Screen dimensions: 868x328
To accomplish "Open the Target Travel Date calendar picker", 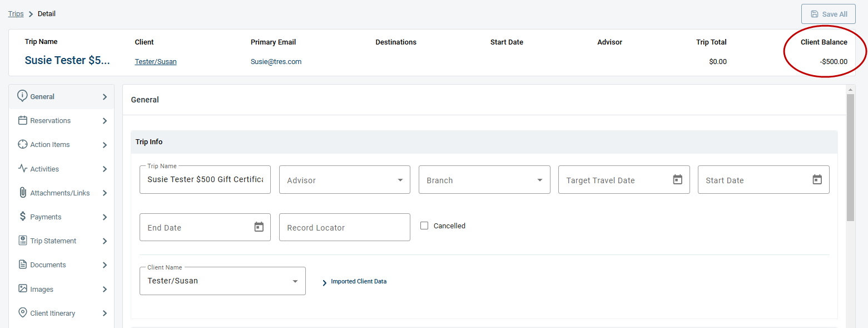I will coord(677,179).
